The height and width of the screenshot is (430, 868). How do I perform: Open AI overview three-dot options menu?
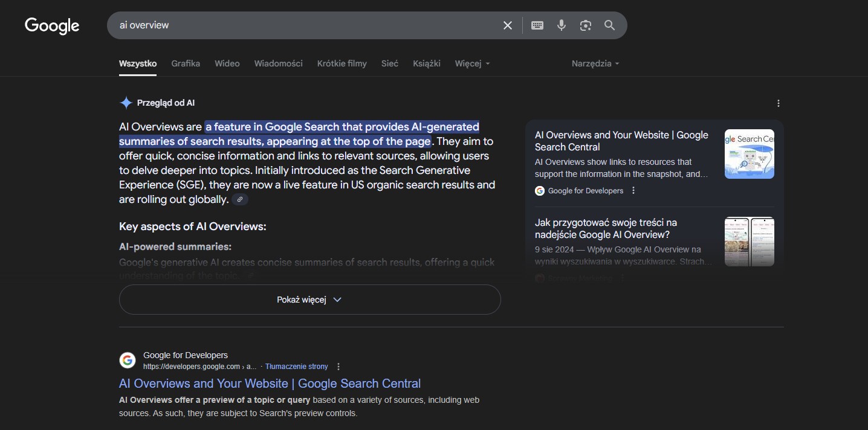tap(779, 103)
